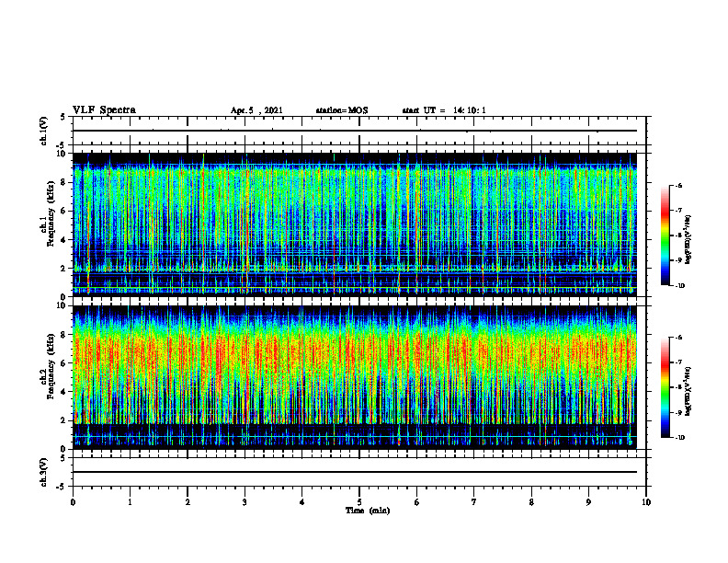Click time axis tick label "5"

tap(359, 502)
